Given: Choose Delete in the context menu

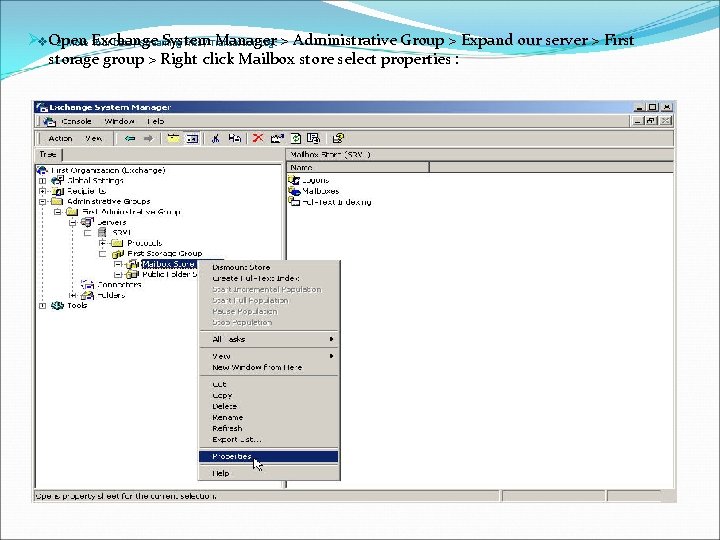Looking at the screenshot, I should (x=269, y=406).
